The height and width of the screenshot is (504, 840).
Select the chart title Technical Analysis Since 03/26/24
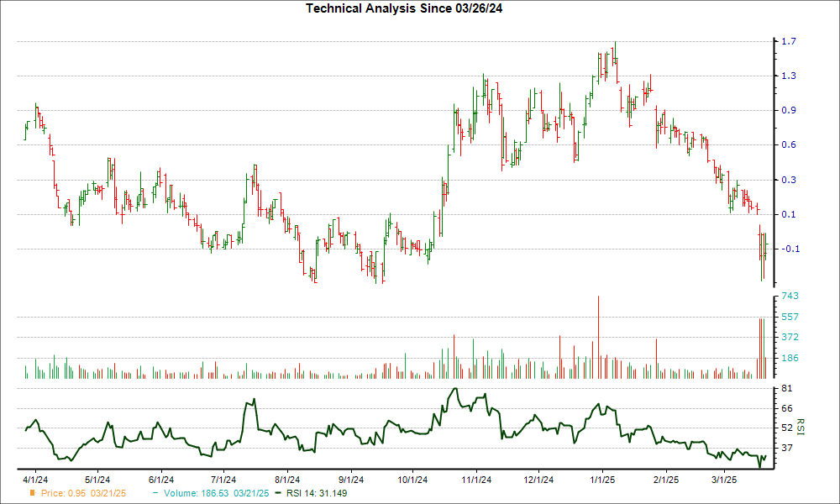tap(407, 8)
